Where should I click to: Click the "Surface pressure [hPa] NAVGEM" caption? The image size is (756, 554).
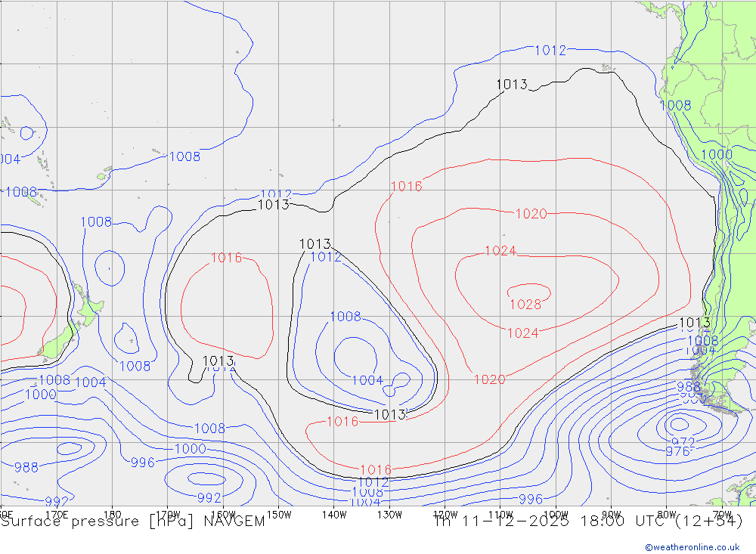click(x=133, y=522)
